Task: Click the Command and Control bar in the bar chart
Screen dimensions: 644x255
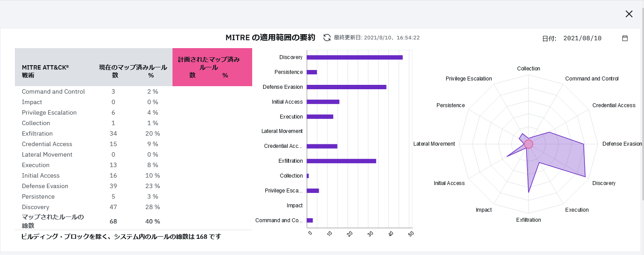Action: click(310, 220)
